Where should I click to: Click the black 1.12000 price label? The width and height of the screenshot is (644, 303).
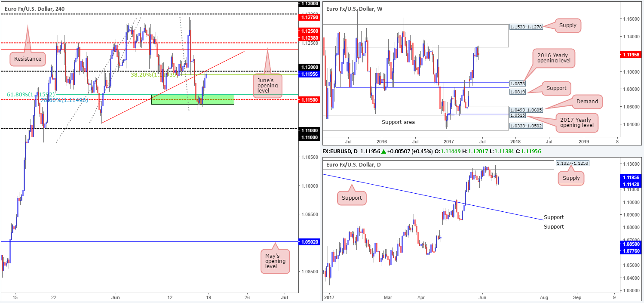310,67
